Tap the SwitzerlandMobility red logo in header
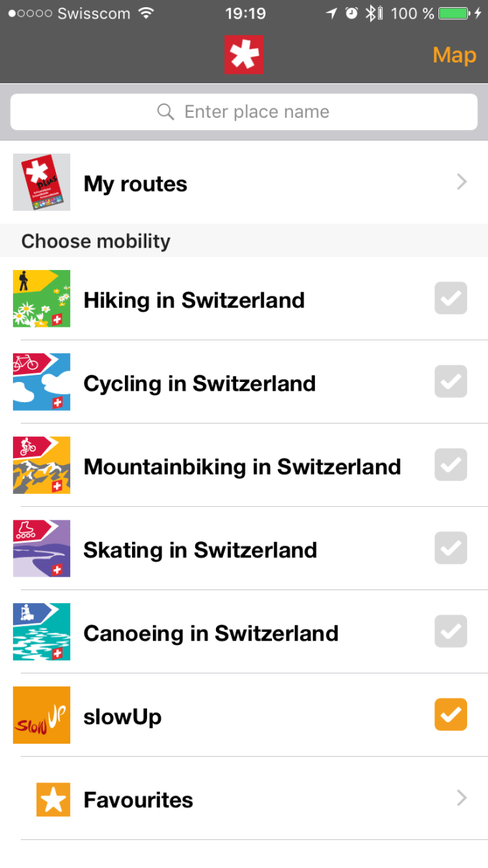The height and width of the screenshot is (868, 488). (x=244, y=55)
